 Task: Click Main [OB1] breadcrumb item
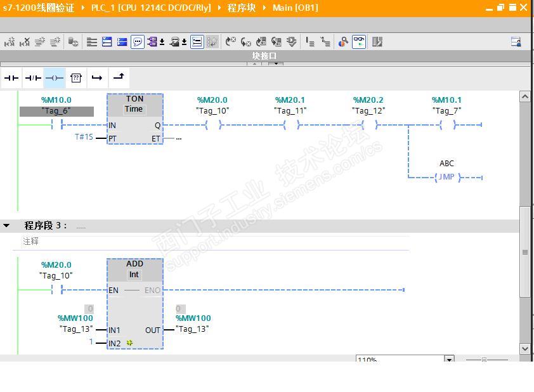coord(296,8)
